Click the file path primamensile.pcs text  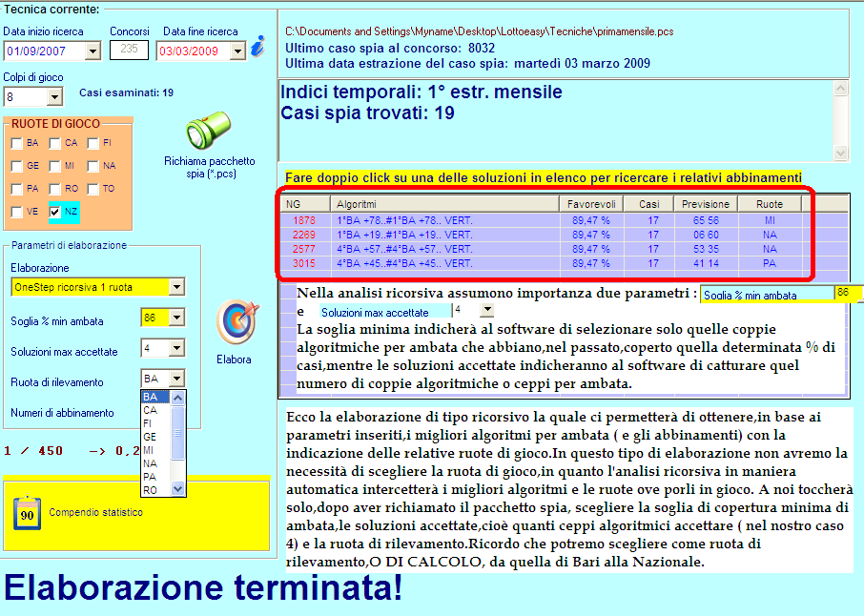[x=480, y=31]
